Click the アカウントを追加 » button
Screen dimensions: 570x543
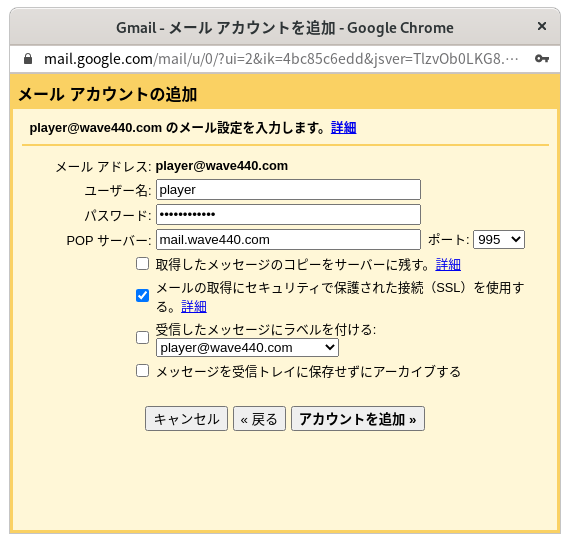358,419
